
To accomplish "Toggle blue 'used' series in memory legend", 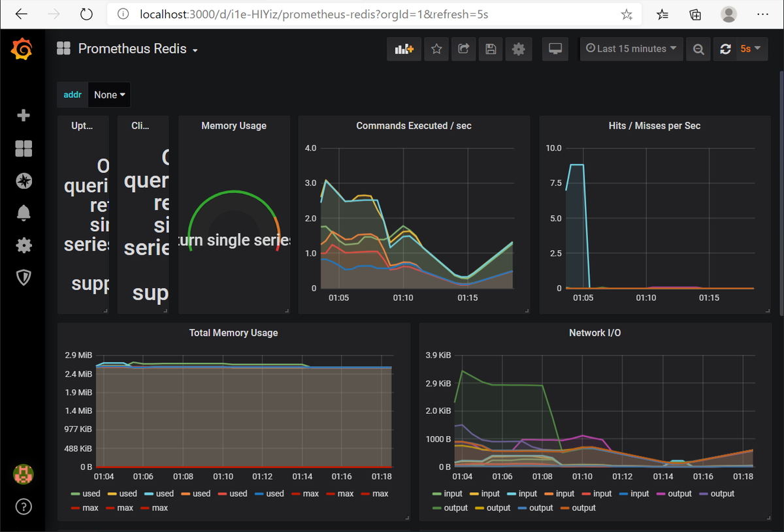I will point(275,494).
